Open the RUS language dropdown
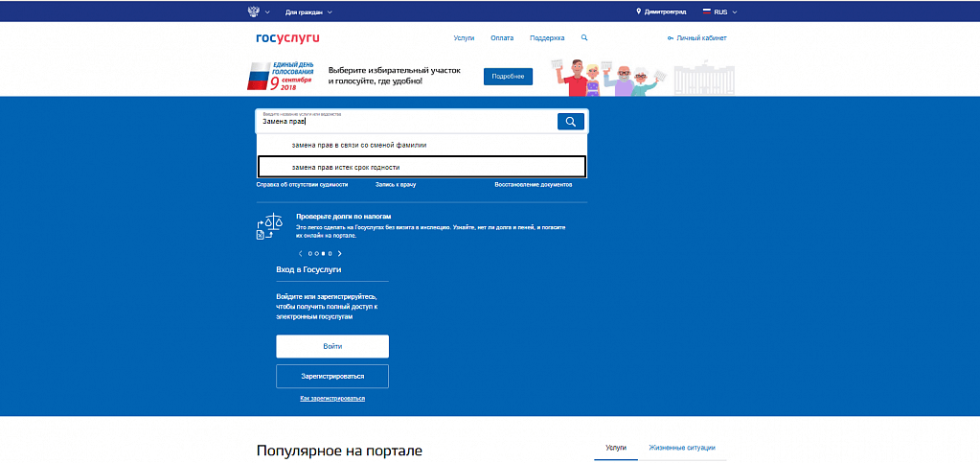Image resolution: width=980 pixels, height=463 pixels. tap(725, 12)
